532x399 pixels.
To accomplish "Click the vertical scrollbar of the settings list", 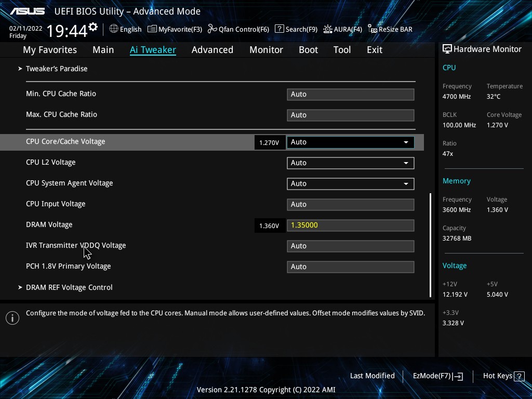I will pyautogui.click(x=430, y=244).
